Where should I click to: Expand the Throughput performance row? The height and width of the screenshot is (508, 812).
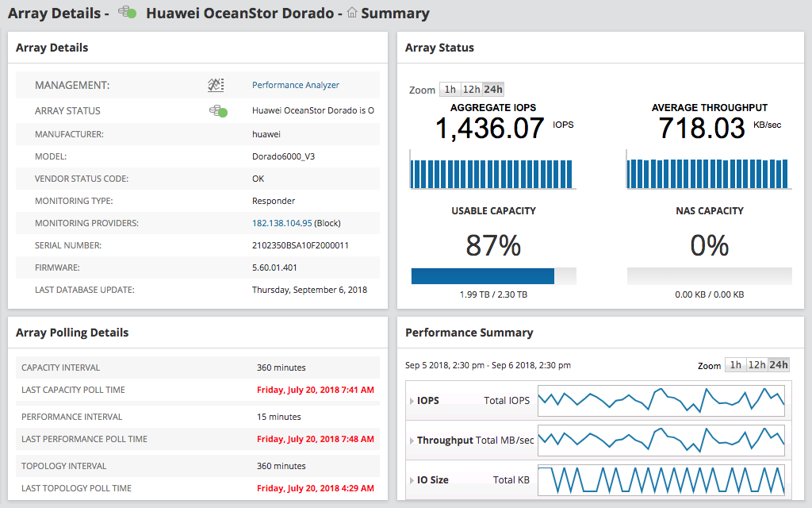(x=412, y=441)
